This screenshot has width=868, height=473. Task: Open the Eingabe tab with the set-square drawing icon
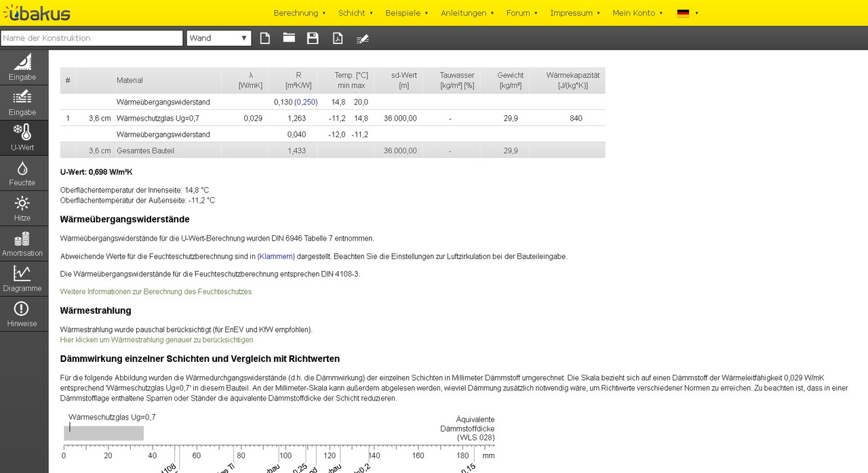click(x=24, y=68)
